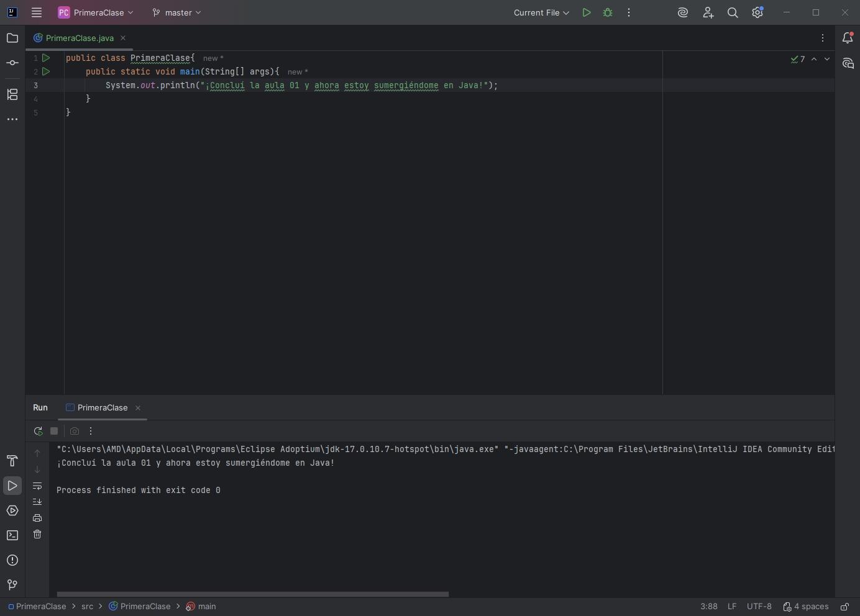Click the Rerun PrimeraClase icon

point(38,431)
